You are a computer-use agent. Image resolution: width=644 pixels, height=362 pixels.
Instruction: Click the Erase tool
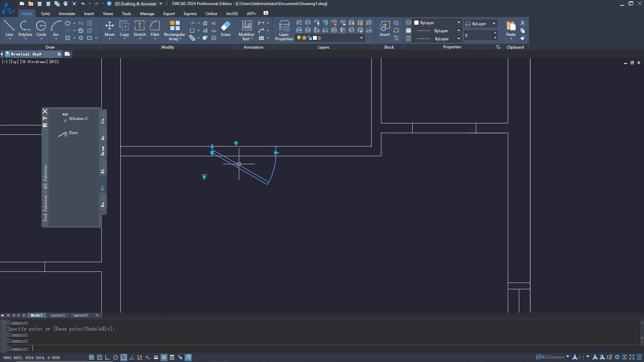pyautogui.click(x=226, y=28)
